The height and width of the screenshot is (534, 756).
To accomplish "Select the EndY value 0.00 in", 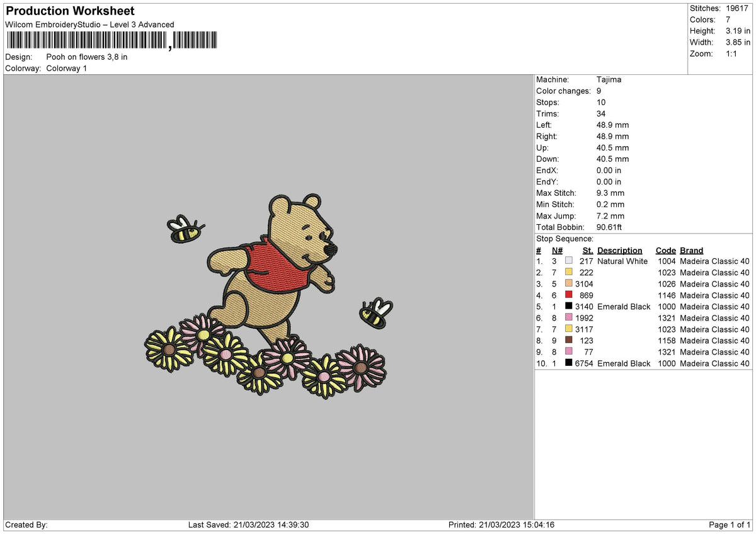I will [609, 182].
